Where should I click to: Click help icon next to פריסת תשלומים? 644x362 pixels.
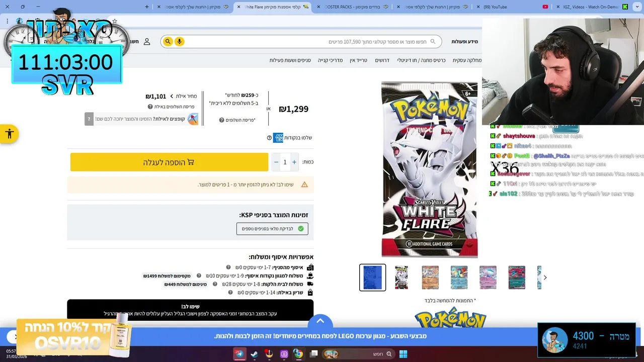pyautogui.click(x=221, y=120)
